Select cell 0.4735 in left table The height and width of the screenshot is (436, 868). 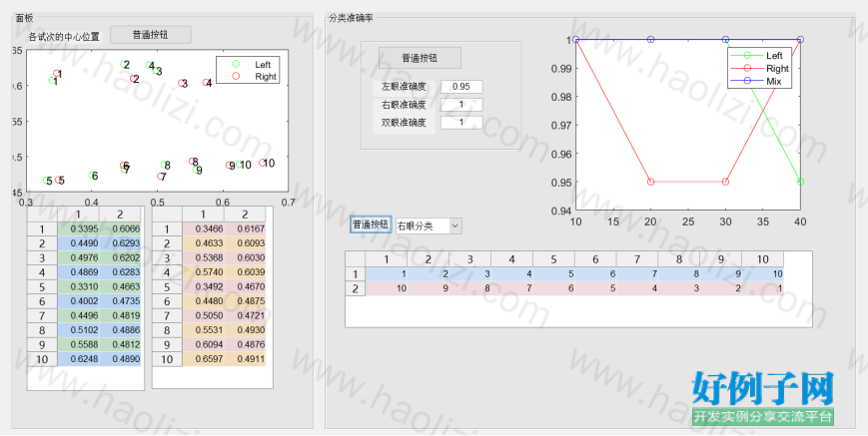[x=120, y=301]
